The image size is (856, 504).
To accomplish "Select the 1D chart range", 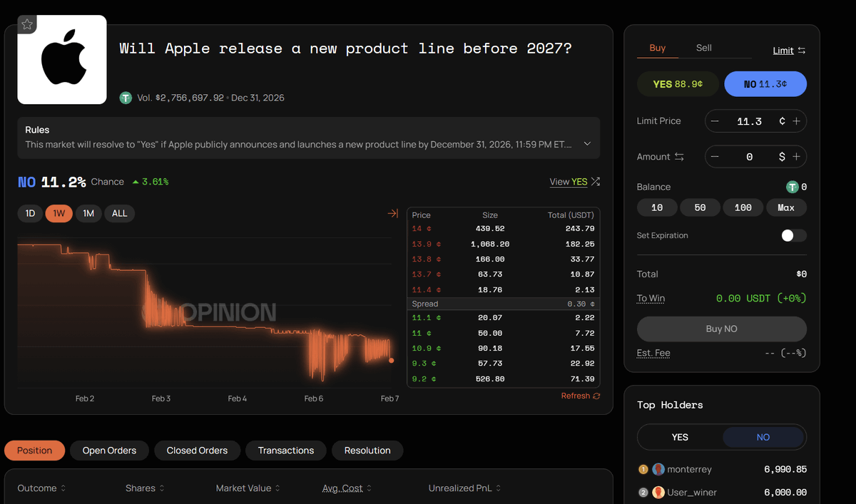I will (30, 213).
